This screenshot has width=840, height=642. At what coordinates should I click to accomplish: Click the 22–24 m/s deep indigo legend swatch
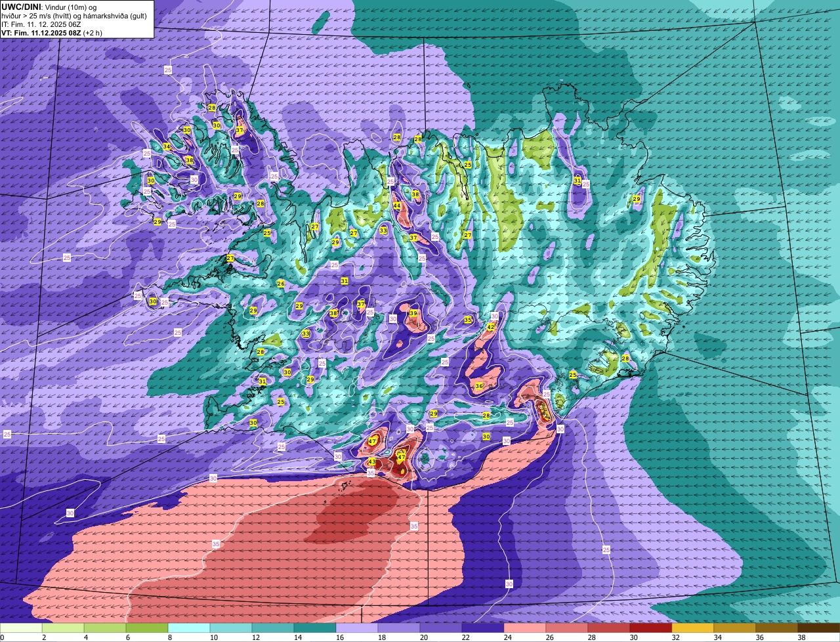[483, 628]
